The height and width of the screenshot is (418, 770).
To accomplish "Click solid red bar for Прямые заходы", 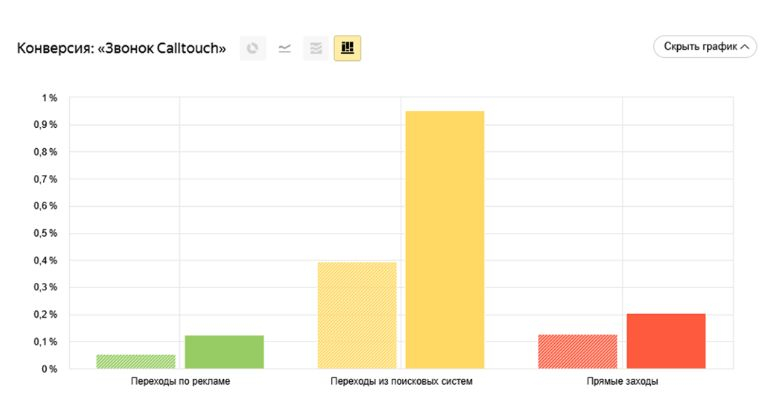I will pyautogui.click(x=666, y=341).
